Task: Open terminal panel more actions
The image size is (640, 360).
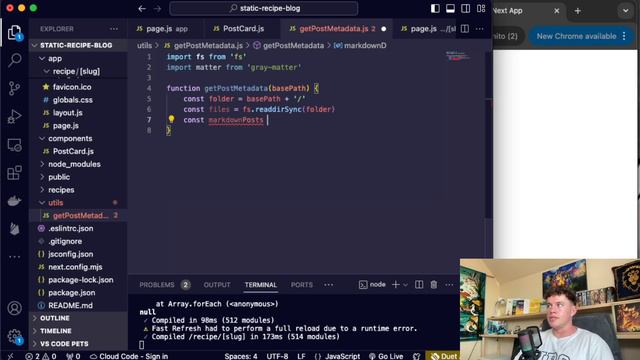Action: point(449,284)
